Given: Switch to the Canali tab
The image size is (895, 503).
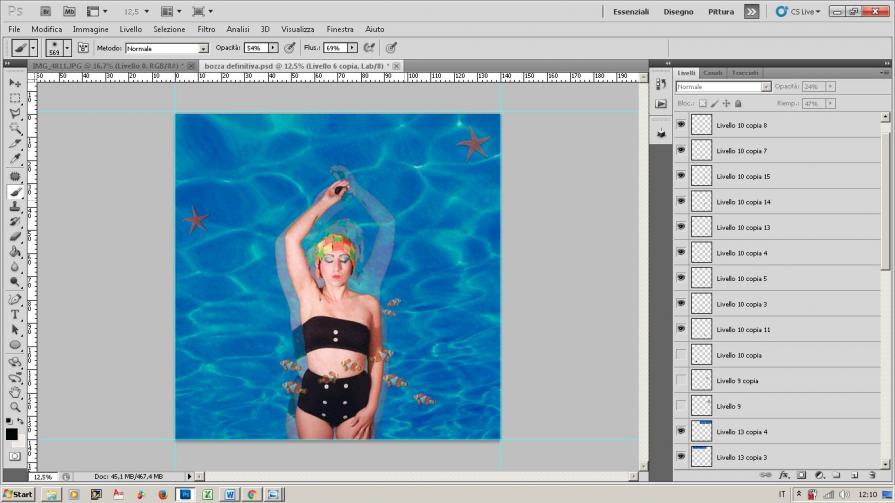Looking at the screenshot, I should (x=713, y=73).
